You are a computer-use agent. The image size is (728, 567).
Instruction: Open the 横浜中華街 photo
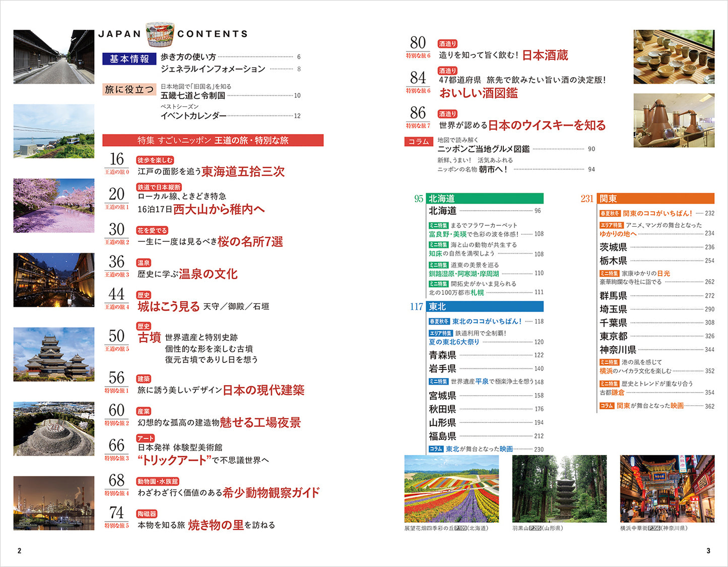[667, 488]
